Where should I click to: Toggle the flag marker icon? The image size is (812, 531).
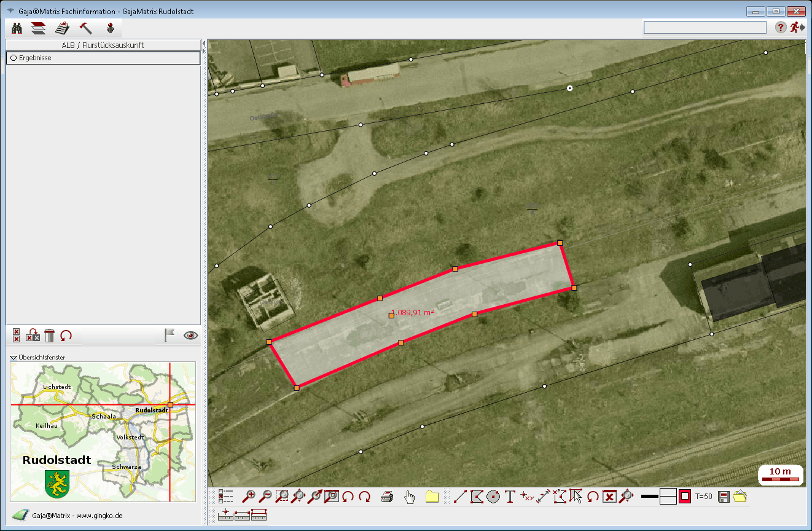click(170, 335)
